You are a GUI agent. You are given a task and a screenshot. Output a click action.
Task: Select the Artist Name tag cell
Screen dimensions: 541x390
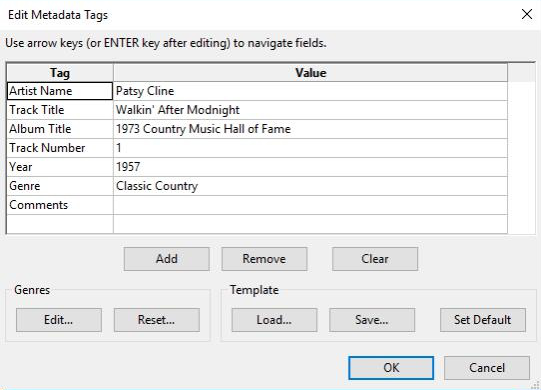point(60,91)
